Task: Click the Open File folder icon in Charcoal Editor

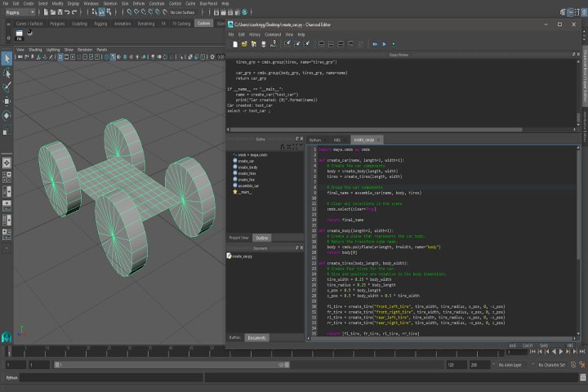Action: [x=244, y=44]
